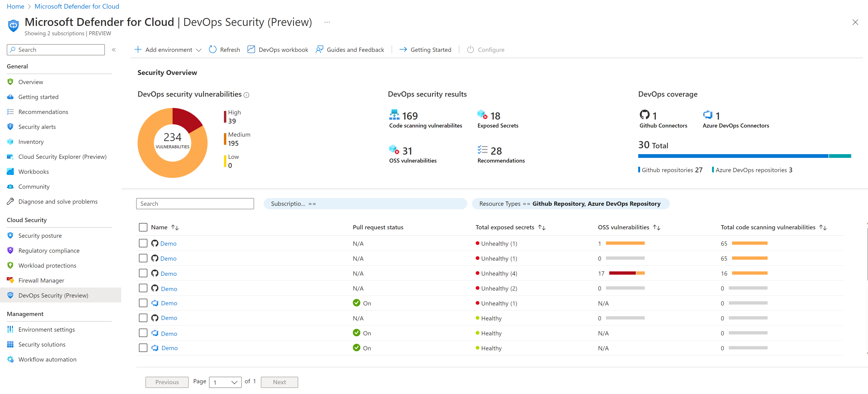Open Workflow automation sidebar item
Image resolution: width=868 pixels, height=394 pixels.
pos(47,359)
